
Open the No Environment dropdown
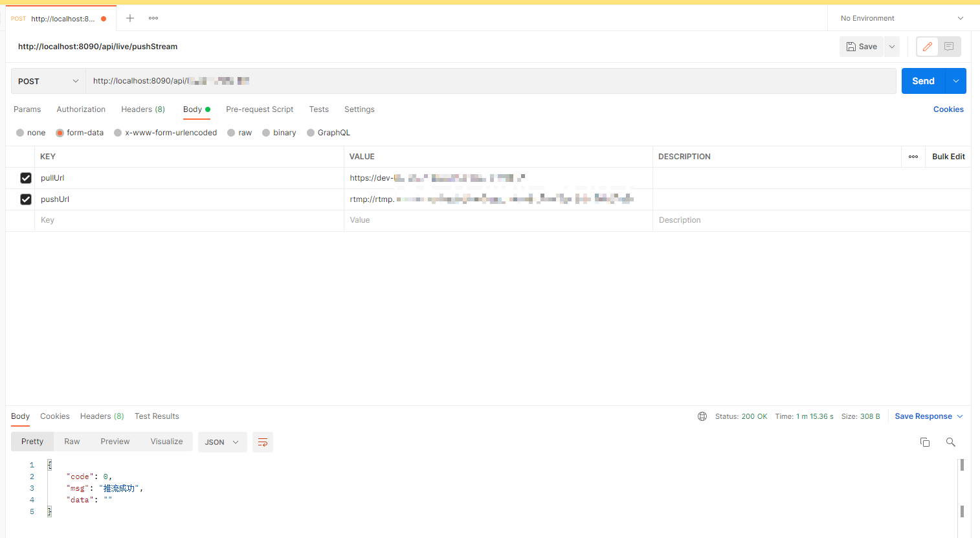click(902, 18)
